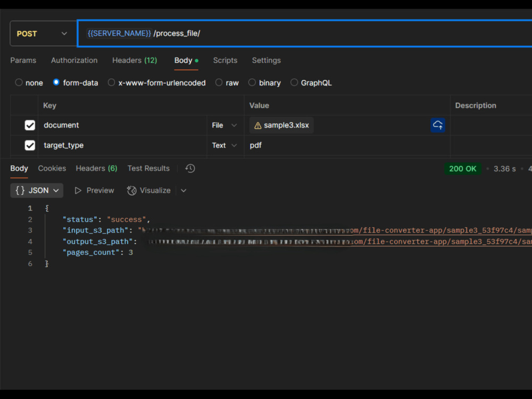
Task: Select the binary body type
Action: tap(252, 82)
